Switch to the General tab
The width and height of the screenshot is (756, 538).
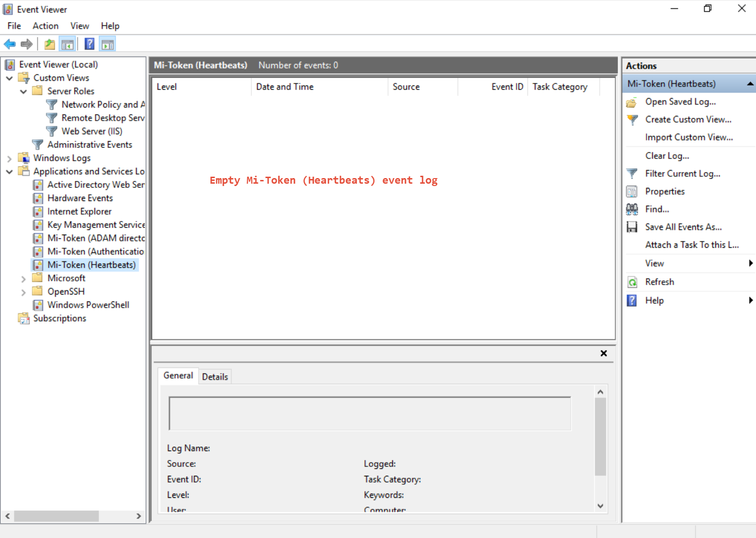[178, 376]
